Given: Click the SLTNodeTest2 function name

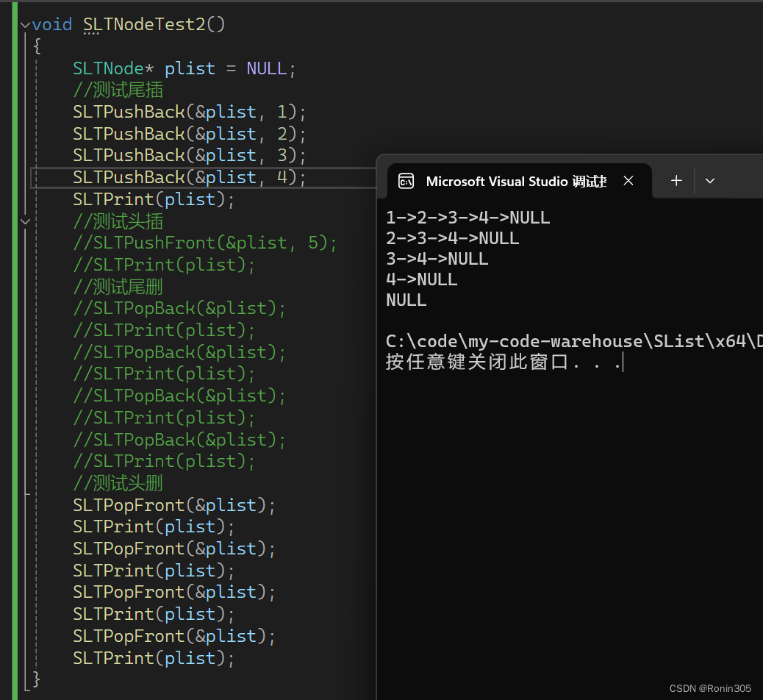Looking at the screenshot, I should [x=143, y=25].
